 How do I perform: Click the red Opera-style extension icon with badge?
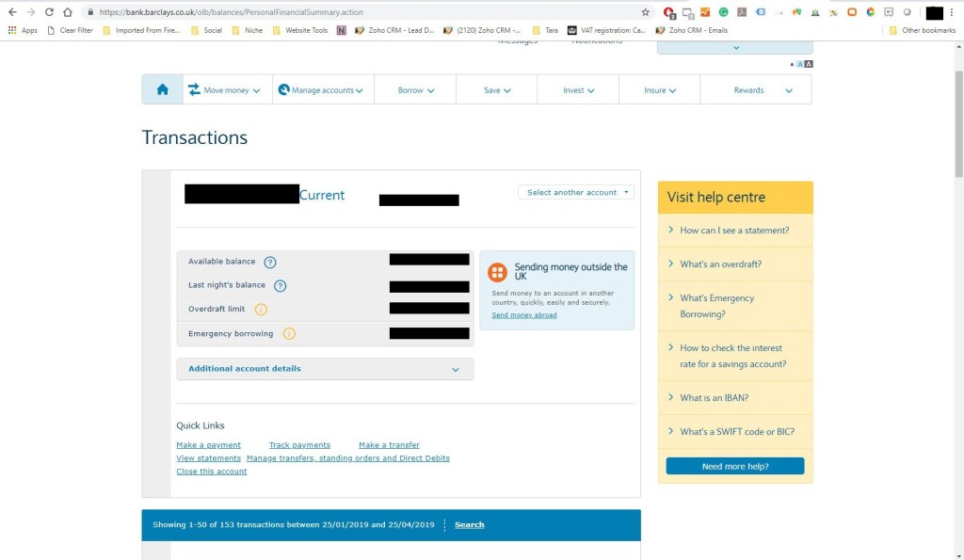pyautogui.click(x=669, y=12)
